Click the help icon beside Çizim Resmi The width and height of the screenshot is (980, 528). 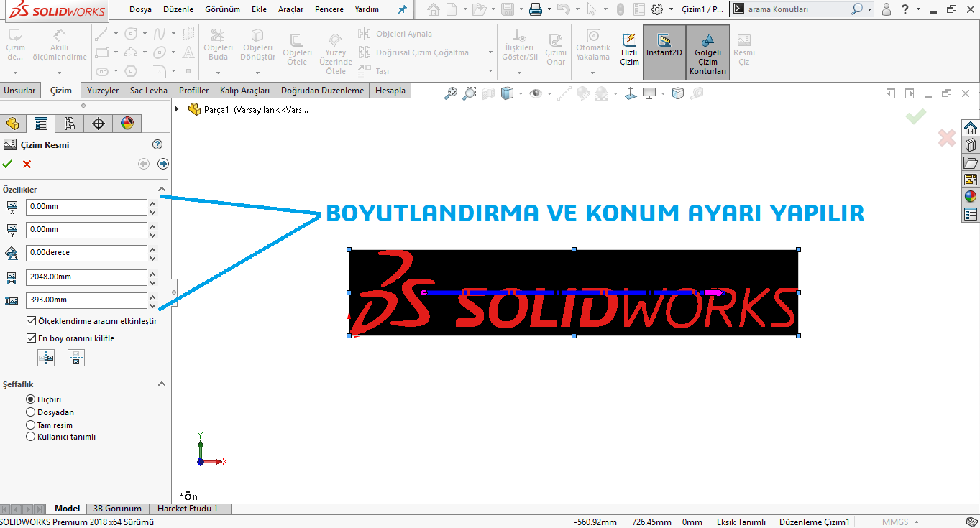coord(157,144)
